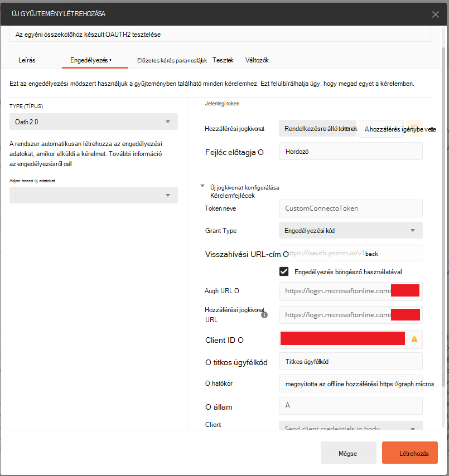Click the sync icon beside the access token

pyautogui.click(x=414, y=128)
